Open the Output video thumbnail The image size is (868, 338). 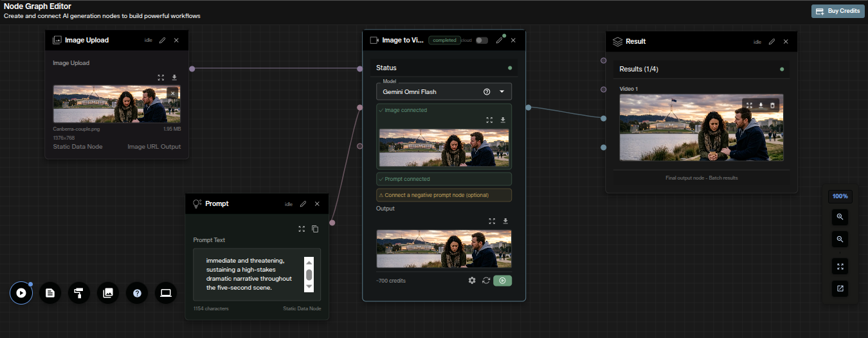(x=444, y=249)
